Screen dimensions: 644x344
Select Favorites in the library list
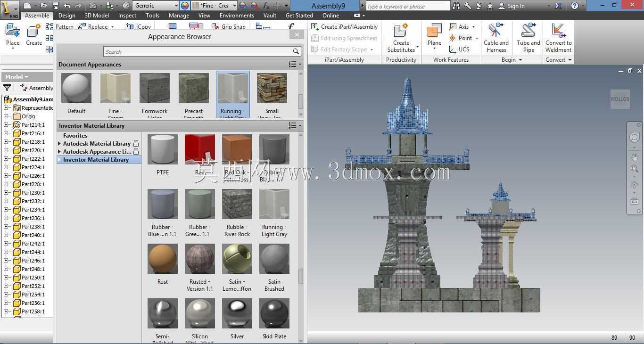[x=75, y=136]
